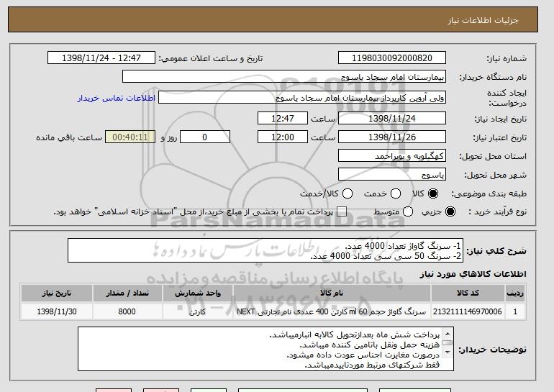Click the creation date field 1398/11/24
The height and width of the screenshot is (392, 554).
[x=392, y=118]
